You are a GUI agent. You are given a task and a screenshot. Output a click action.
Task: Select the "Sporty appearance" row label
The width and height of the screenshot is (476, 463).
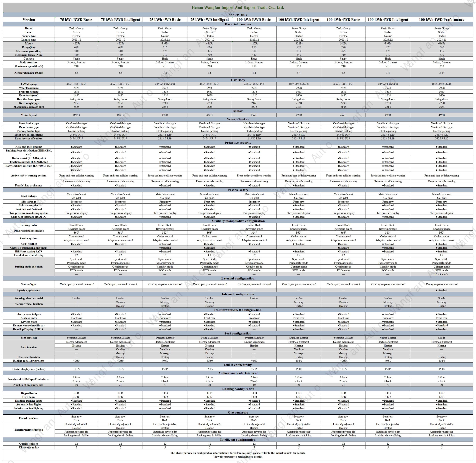tap(29, 290)
